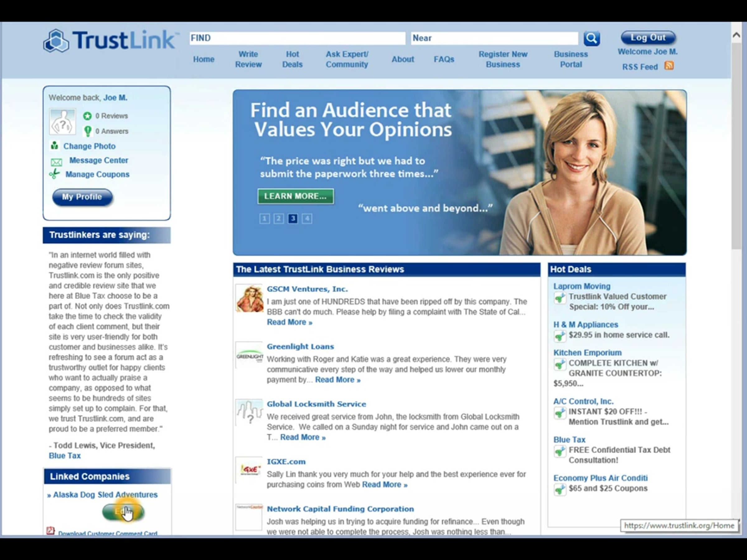Open Ask Expert/Community menu item
This screenshot has width=747, height=560.
point(347,59)
